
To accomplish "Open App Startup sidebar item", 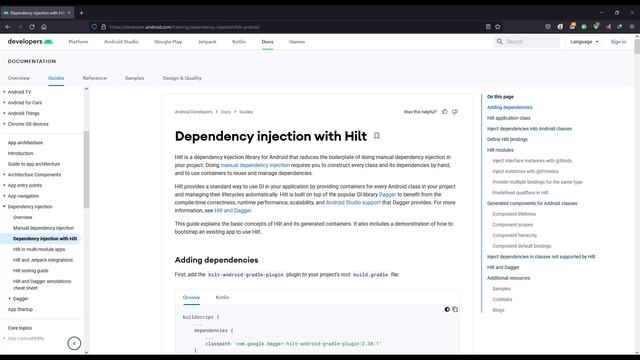I will tap(20, 309).
